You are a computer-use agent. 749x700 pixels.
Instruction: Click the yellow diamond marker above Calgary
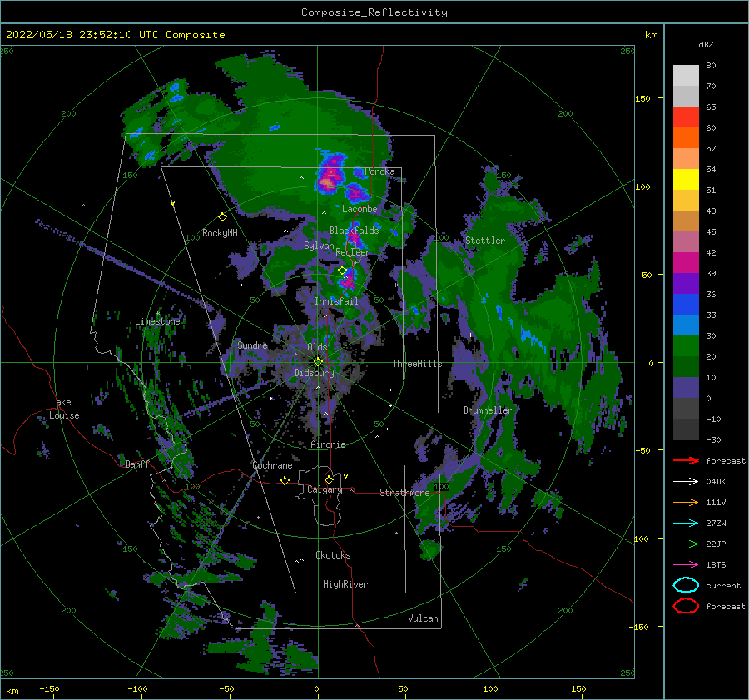pyautogui.click(x=329, y=479)
